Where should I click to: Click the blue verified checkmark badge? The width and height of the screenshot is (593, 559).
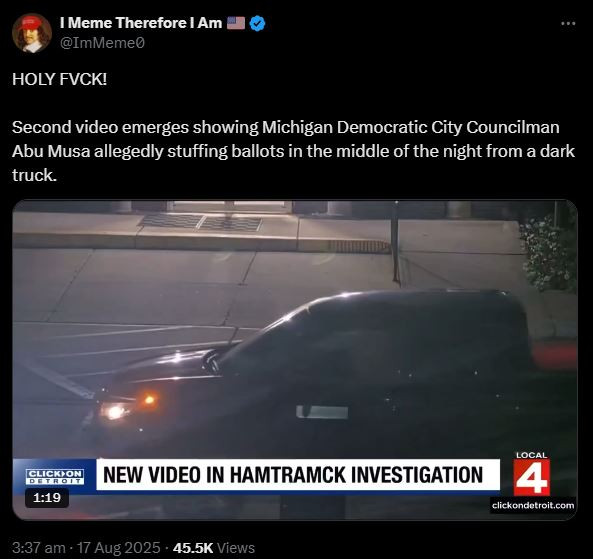[x=258, y=23]
